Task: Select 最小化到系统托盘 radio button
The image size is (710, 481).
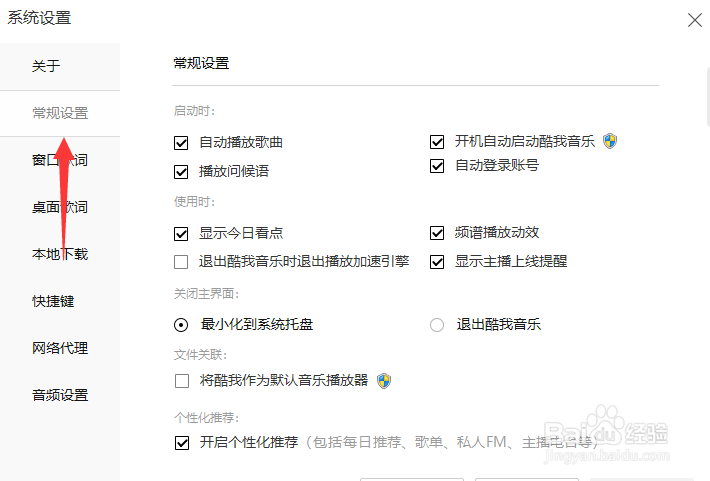Action: click(x=181, y=324)
